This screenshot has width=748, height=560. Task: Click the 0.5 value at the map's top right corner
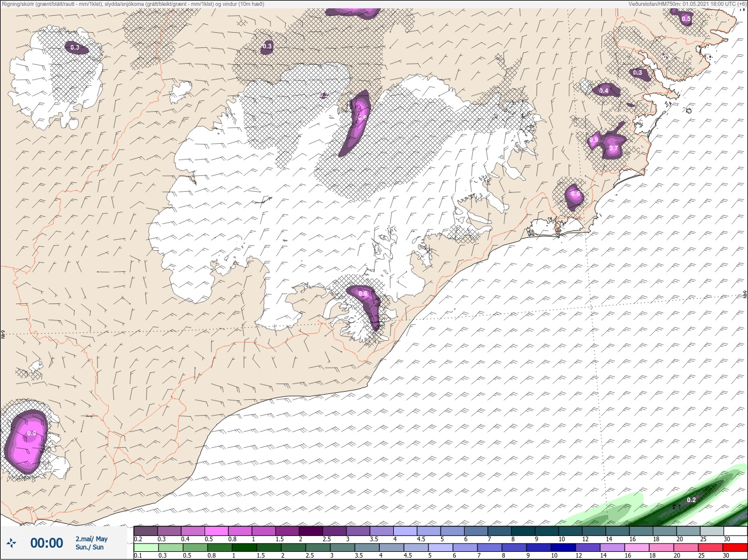(x=686, y=19)
